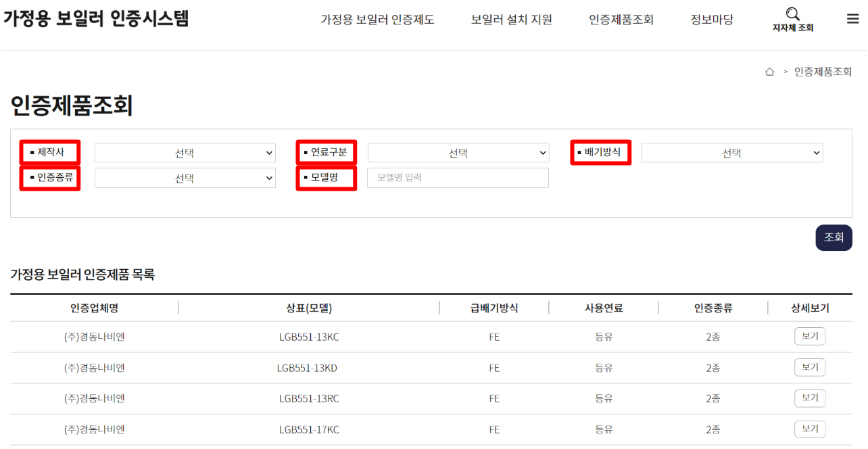
Task: Open the 정보마당 menu
Action: point(711,20)
